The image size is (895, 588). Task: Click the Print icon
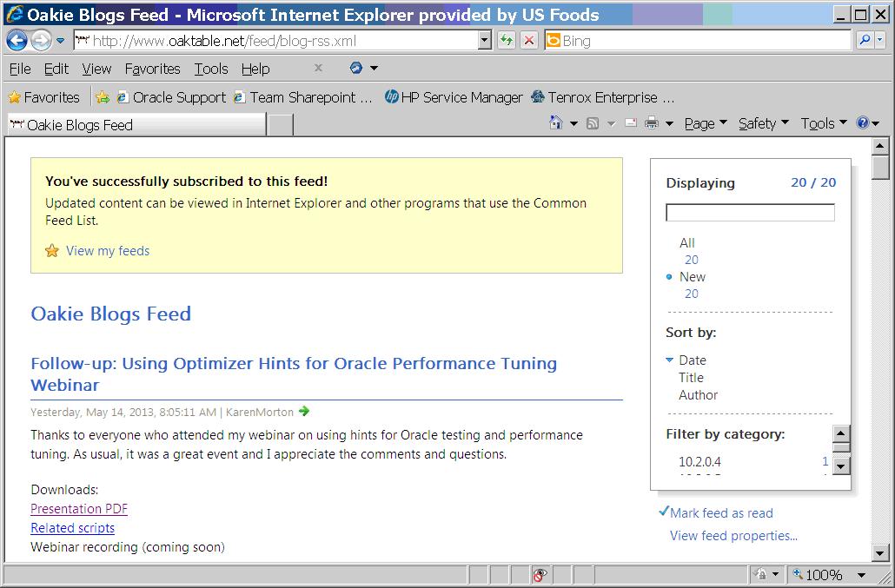click(652, 123)
